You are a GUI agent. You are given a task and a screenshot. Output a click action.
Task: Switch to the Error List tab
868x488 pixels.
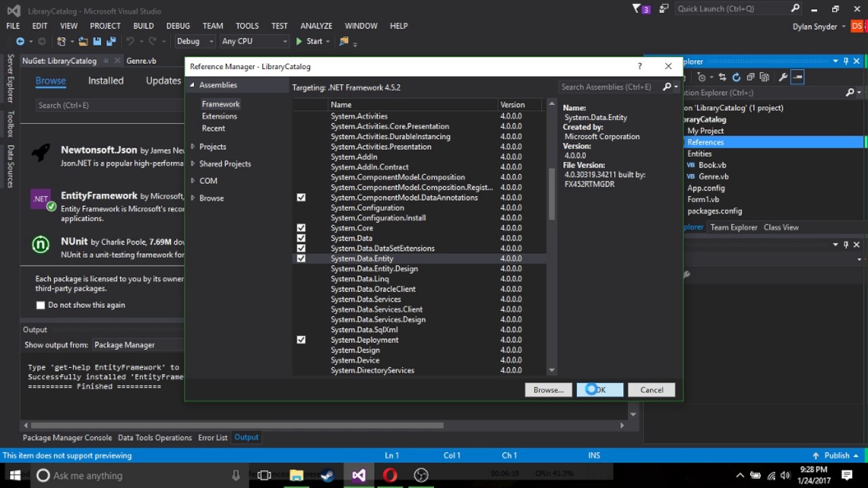point(212,438)
